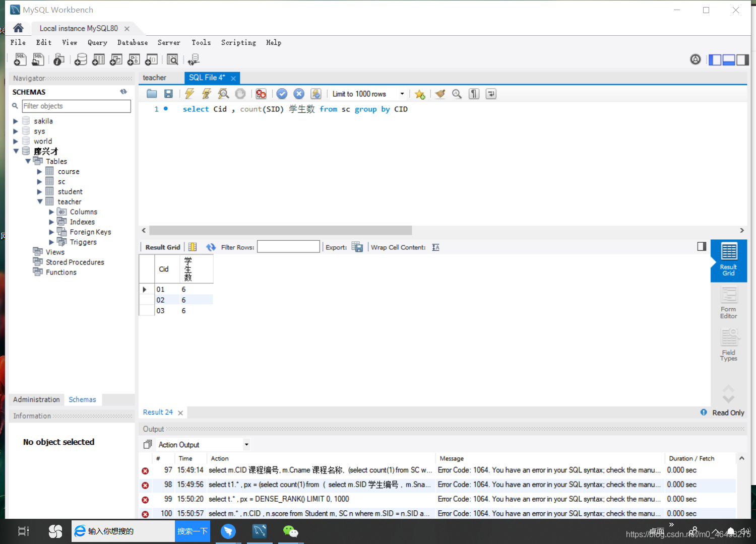The image size is (756, 544).
Task: Create new schema icon
Action: click(x=81, y=59)
